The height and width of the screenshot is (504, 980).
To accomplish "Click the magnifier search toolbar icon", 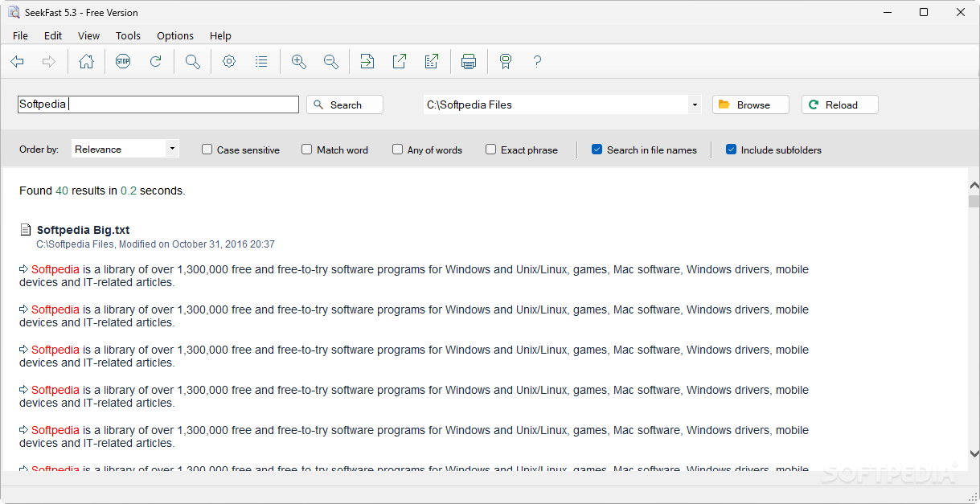I will (193, 62).
